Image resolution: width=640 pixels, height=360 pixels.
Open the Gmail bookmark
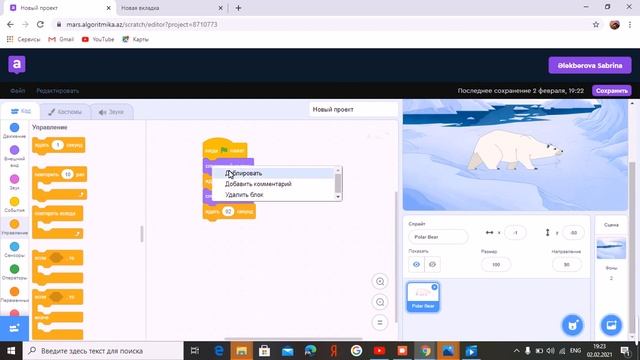(61, 39)
